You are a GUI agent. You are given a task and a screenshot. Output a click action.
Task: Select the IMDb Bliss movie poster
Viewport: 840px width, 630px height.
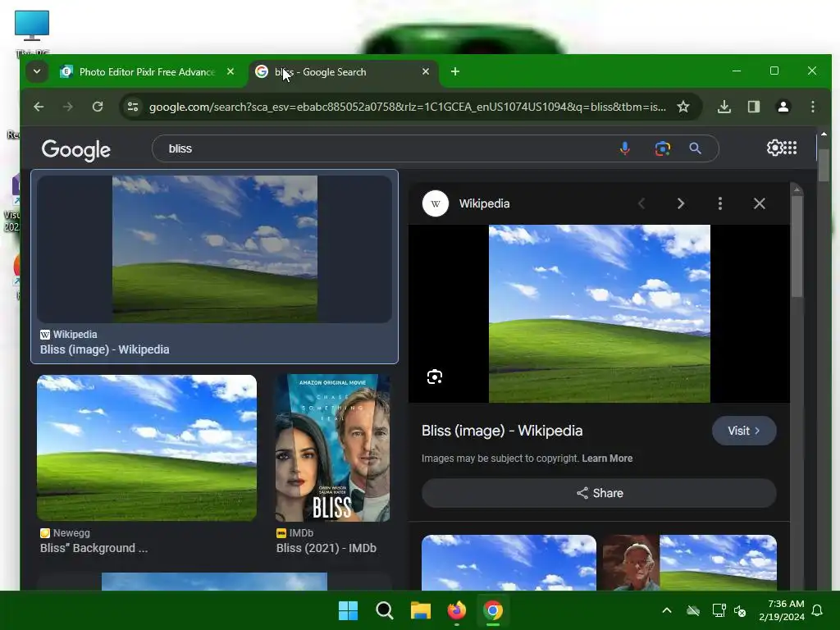333,448
